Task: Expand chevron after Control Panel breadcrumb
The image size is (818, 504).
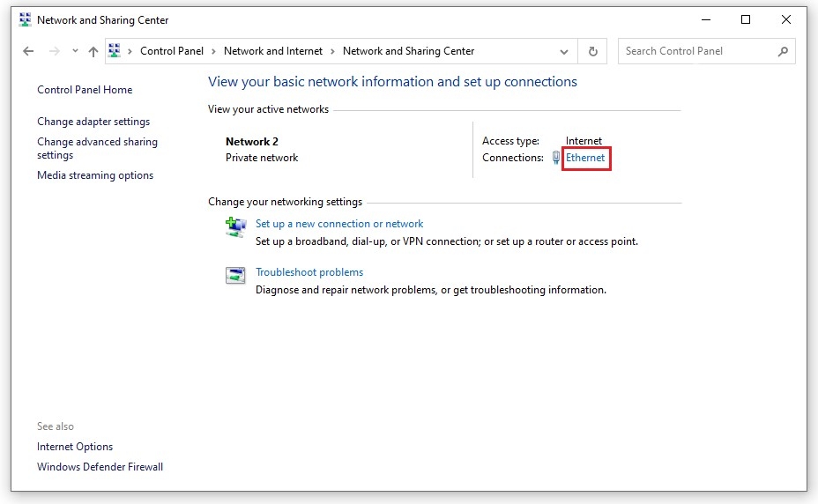Action: click(213, 51)
